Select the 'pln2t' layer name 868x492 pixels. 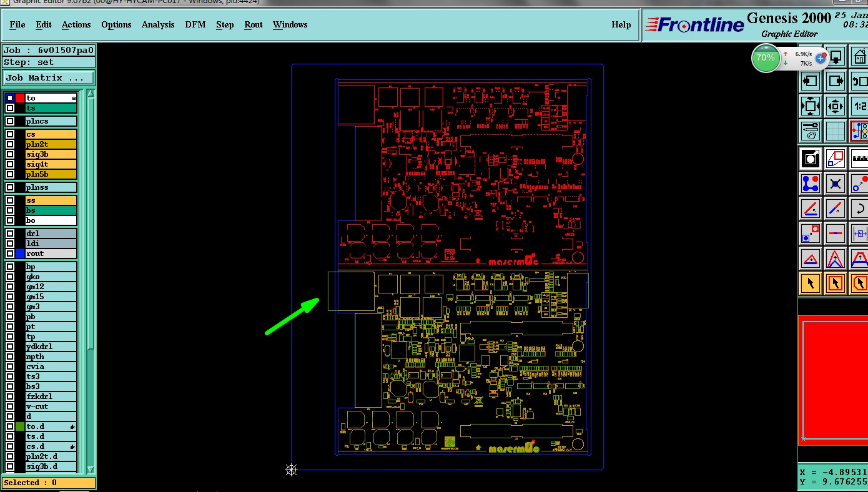[x=51, y=144]
